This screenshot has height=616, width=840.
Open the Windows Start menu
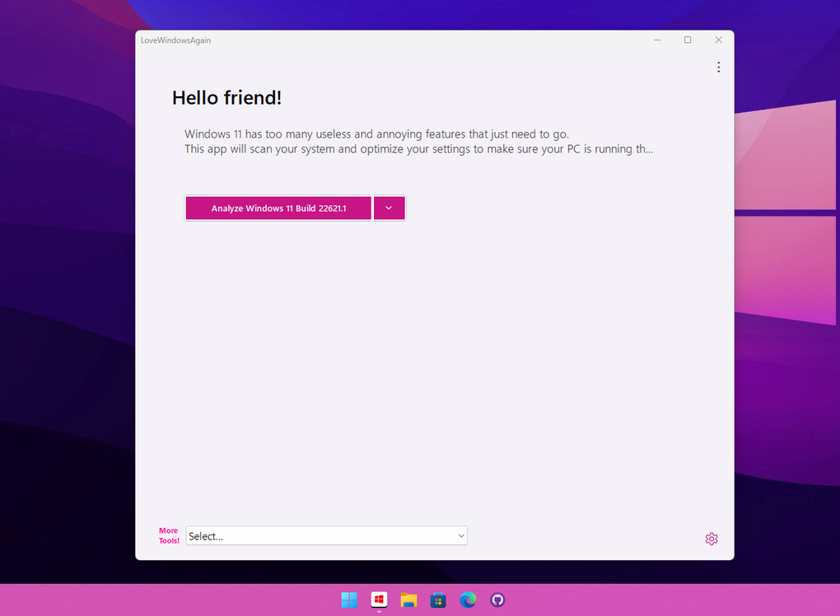[x=349, y=600]
